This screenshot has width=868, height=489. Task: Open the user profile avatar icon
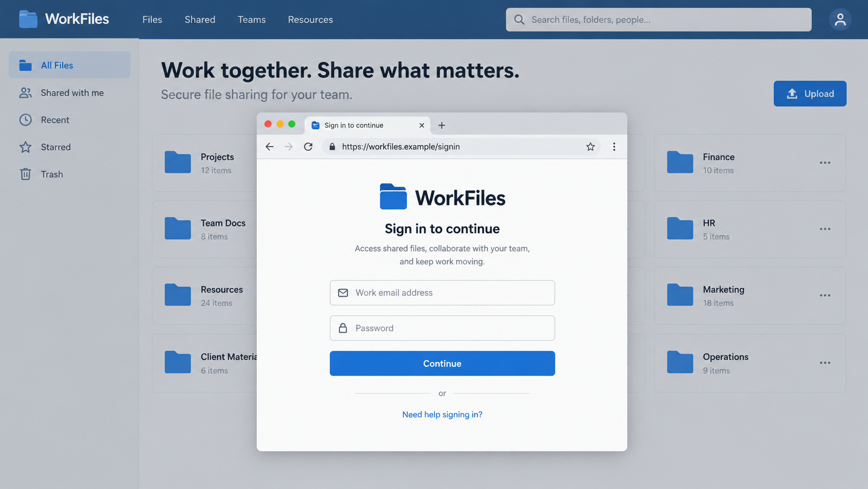pos(840,20)
